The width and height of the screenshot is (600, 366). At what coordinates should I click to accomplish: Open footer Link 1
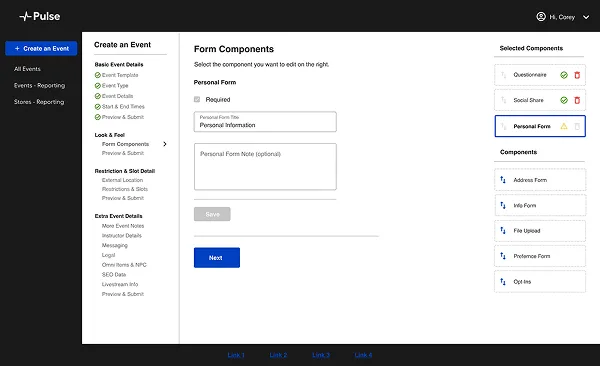pyautogui.click(x=236, y=355)
